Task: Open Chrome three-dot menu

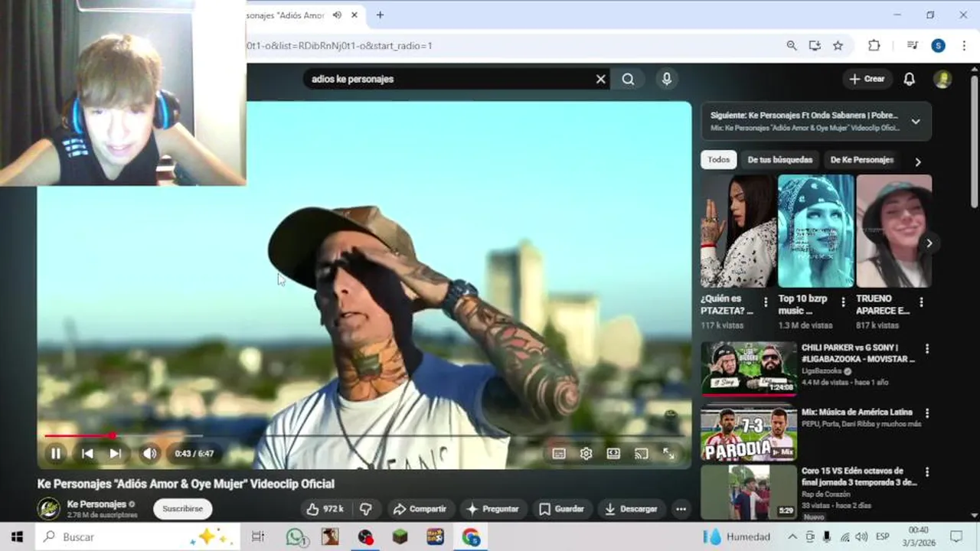Action: 964,46
